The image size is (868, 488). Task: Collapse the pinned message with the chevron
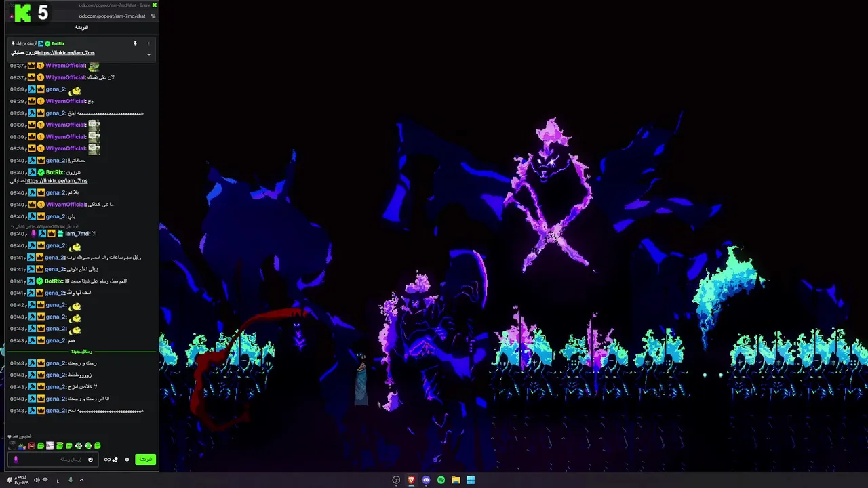coord(149,54)
